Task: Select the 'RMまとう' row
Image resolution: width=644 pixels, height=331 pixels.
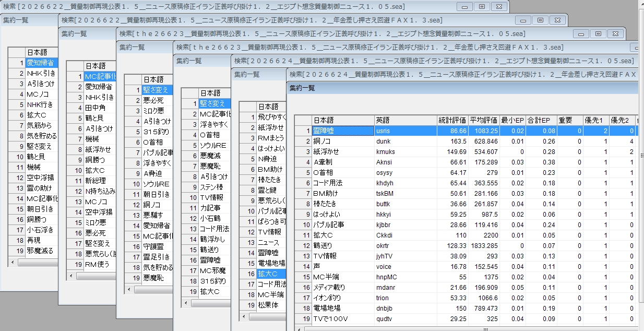Action: click(x=272, y=138)
